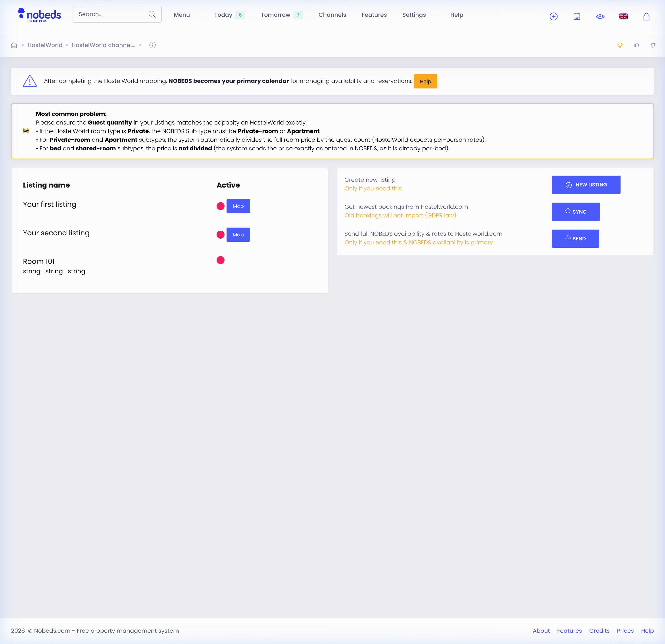Viewport: 665px width, 644px height.
Task: Open Prices footer link
Action: click(625, 631)
